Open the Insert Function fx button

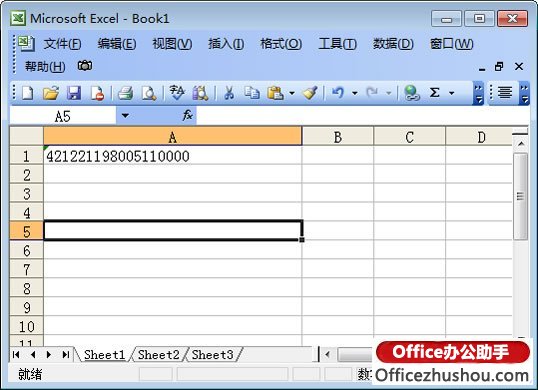187,115
